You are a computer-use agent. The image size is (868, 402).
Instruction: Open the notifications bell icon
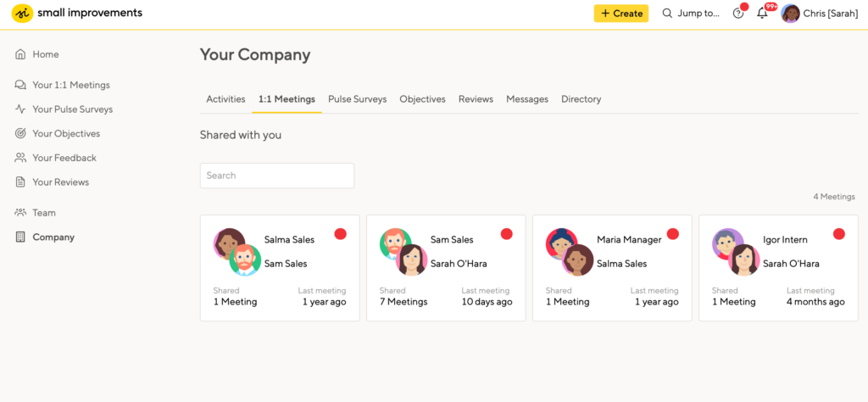[762, 14]
